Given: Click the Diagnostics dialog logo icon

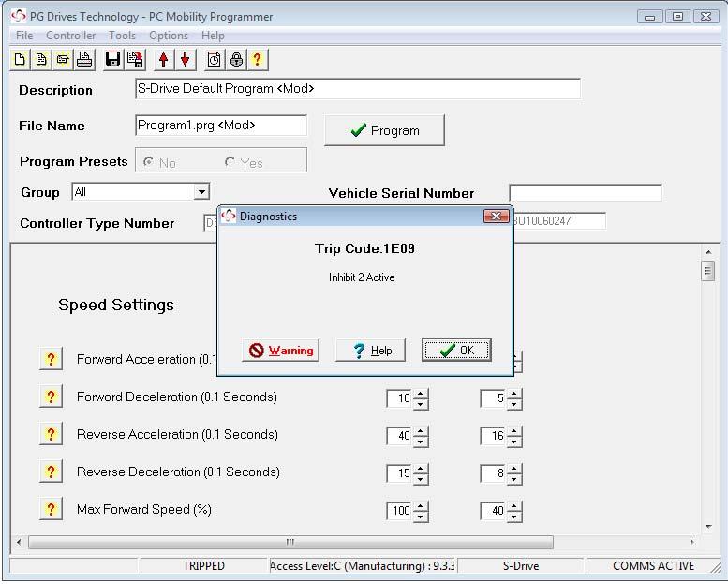Looking at the screenshot, I should coord(229,216).
